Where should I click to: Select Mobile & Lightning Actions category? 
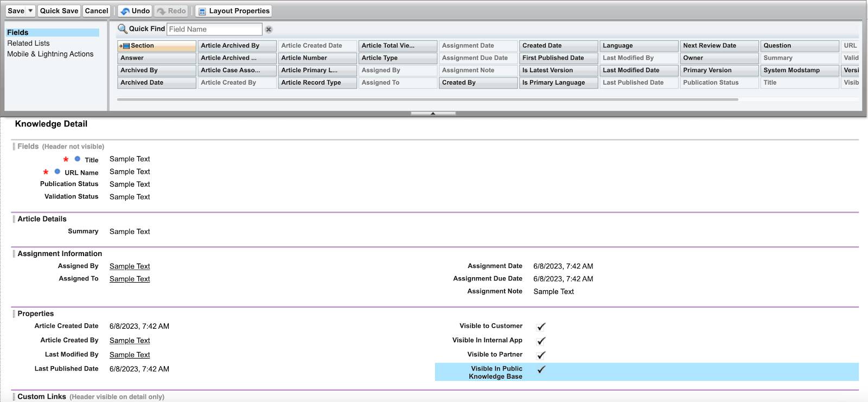click(x=50, y=54)
